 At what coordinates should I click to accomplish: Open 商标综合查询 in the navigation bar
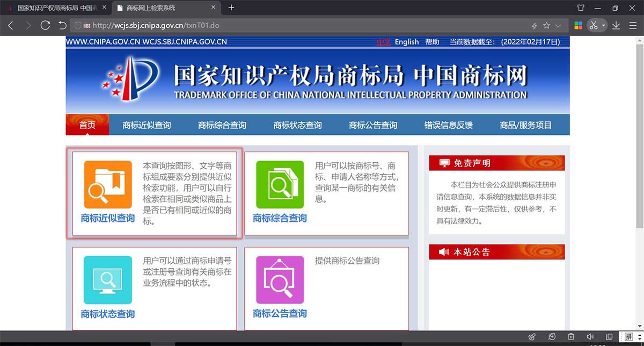click(x=222, y=125)
